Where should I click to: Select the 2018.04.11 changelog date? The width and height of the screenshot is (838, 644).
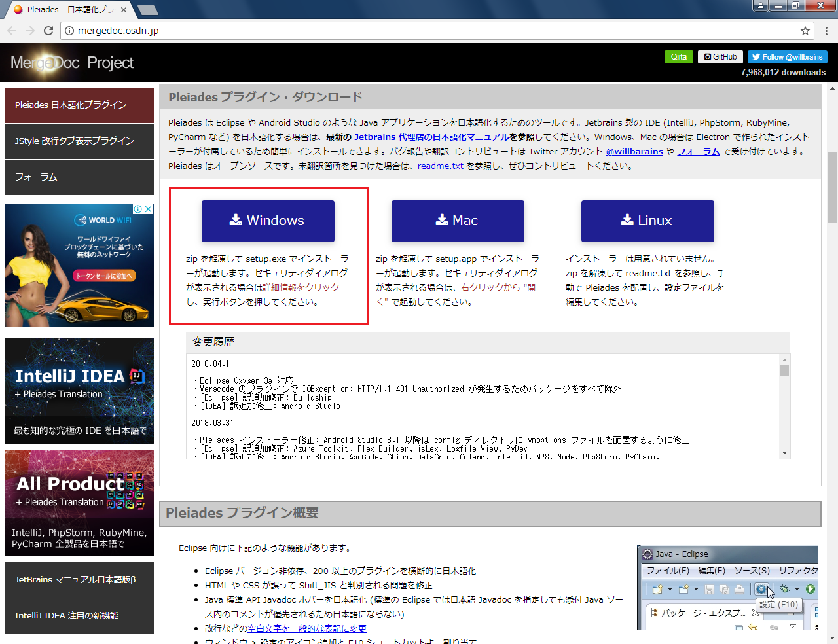tap(212, 363)
